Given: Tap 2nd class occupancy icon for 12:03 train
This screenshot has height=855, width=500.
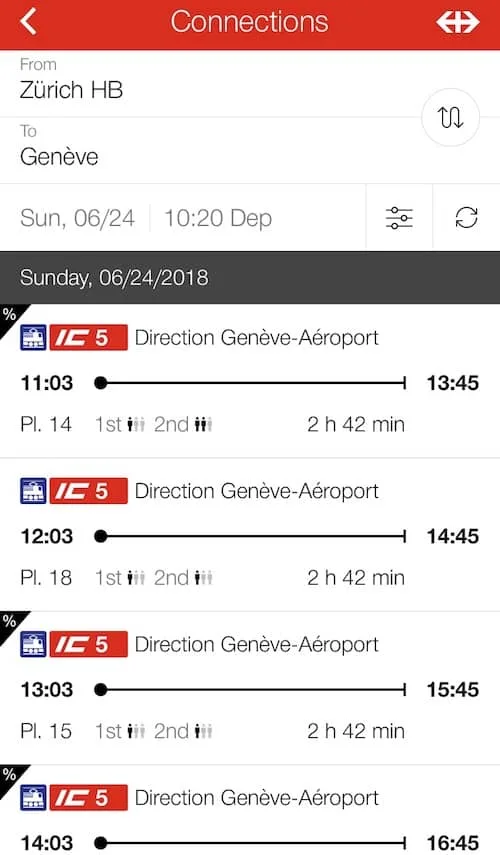Looking at the screenshot, I should point(203,577).
